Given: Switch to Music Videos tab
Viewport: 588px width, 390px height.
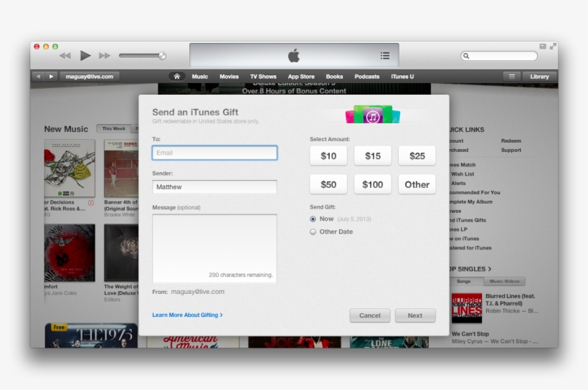Looking at the screenshot, I should (x=504, y=281).
